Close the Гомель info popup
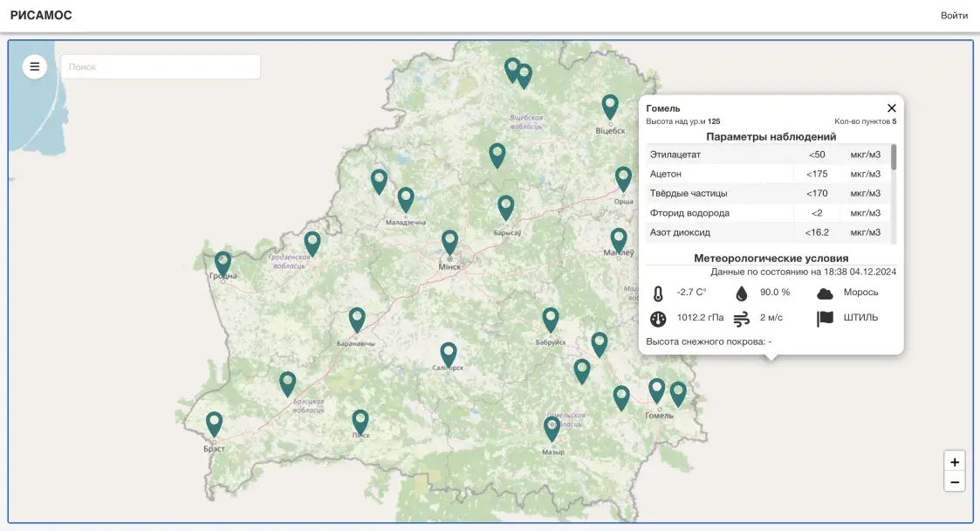The image size is (980, 531). tap(891, 108)
